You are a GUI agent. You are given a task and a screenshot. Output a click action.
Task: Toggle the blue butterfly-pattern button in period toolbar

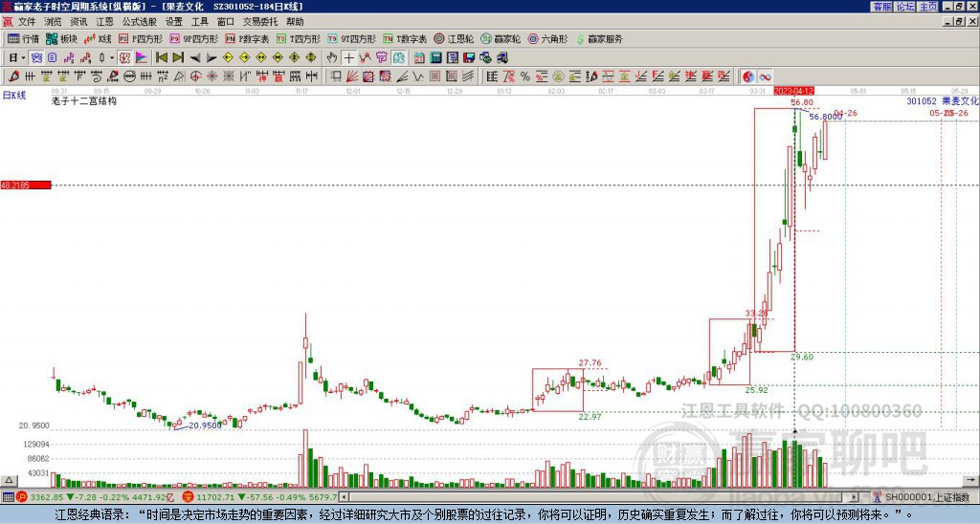point(36,58)
